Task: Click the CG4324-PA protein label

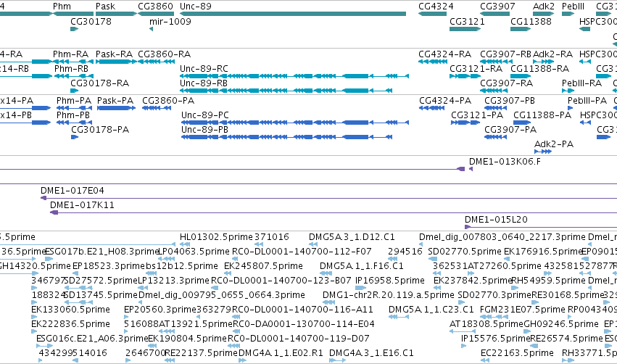Action: (x=445, y=100)
